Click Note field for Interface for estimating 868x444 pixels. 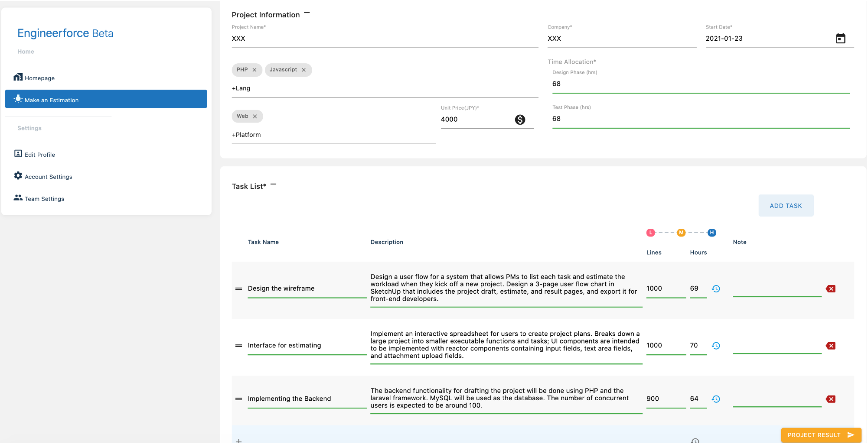click(x=777, y=345)
